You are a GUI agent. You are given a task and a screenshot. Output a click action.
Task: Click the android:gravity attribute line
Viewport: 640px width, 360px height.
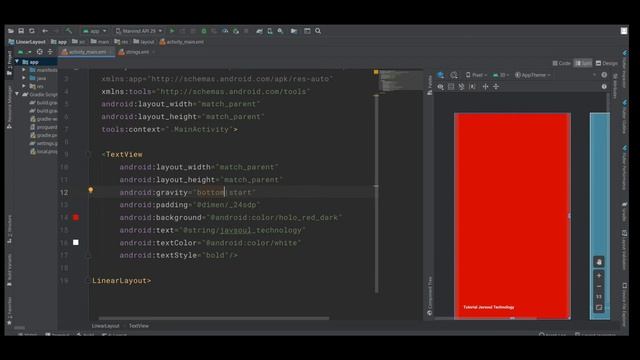click(187, 192)
